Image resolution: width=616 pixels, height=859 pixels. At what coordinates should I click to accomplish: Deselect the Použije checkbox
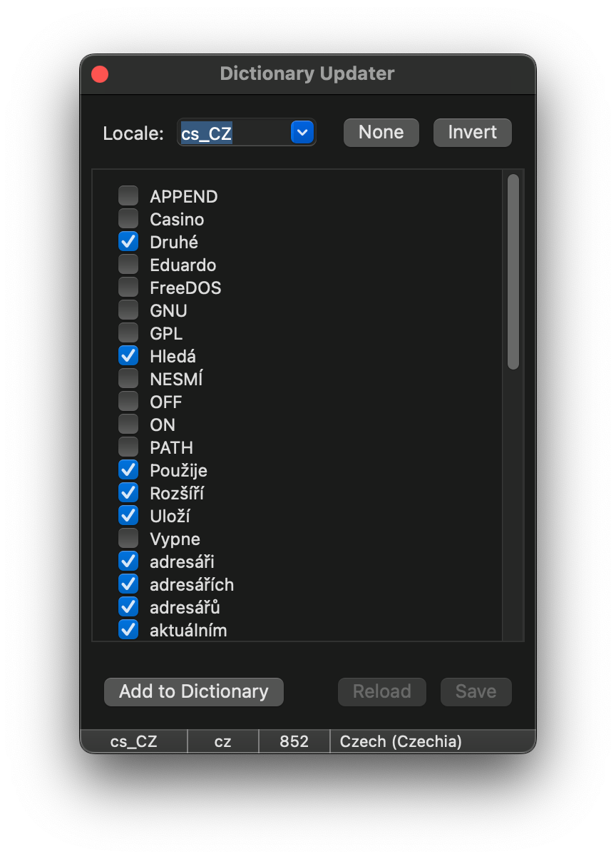tap(128, 470)
